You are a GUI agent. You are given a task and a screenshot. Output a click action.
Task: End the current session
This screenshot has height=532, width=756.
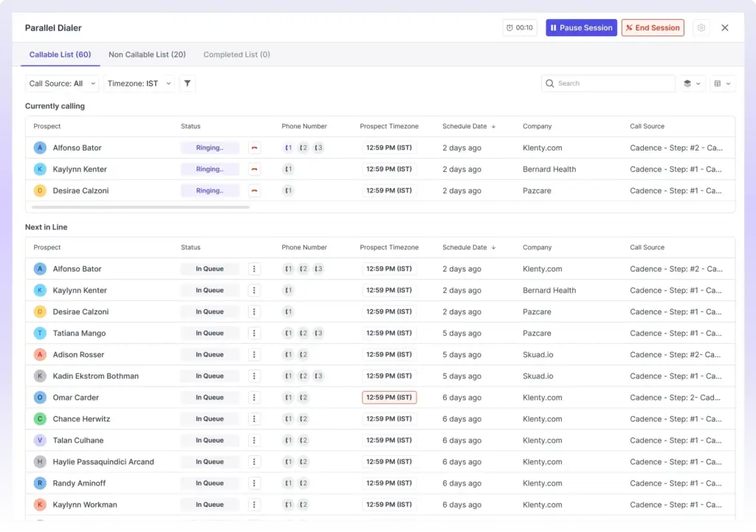click(x=653, y=27)
